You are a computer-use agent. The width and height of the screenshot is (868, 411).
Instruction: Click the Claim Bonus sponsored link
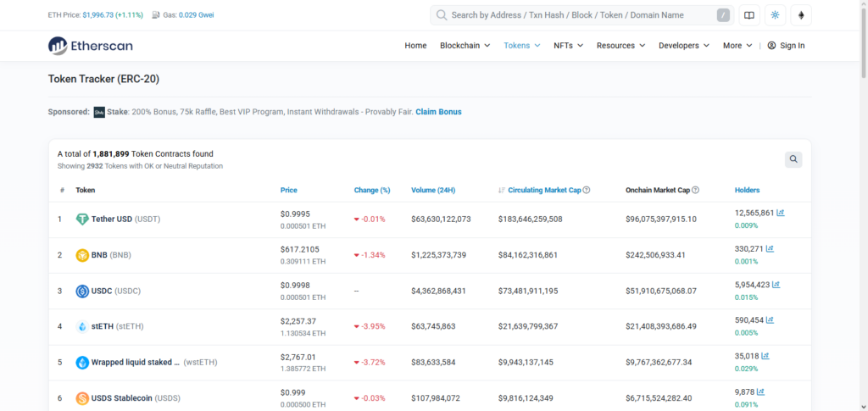[438, 112]
